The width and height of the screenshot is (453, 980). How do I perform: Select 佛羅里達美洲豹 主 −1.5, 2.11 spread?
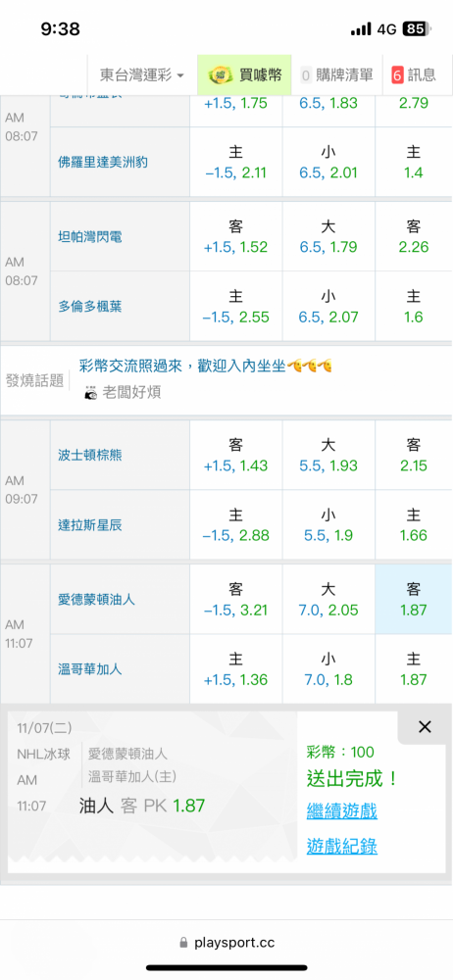[236, 162]
